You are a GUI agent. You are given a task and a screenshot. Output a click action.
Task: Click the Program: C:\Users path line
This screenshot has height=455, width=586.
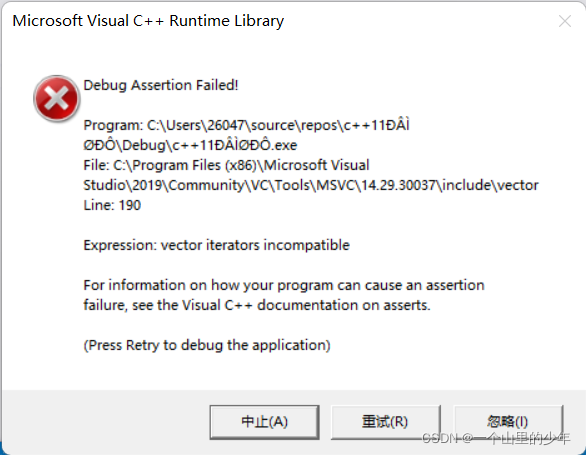click(246, 125)
